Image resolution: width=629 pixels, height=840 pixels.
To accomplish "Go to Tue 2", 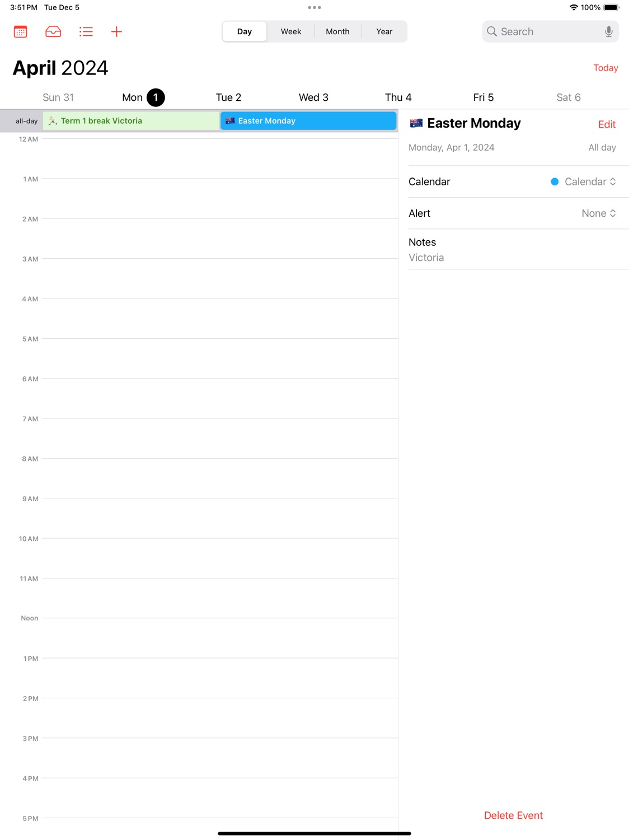I will 228,97.
